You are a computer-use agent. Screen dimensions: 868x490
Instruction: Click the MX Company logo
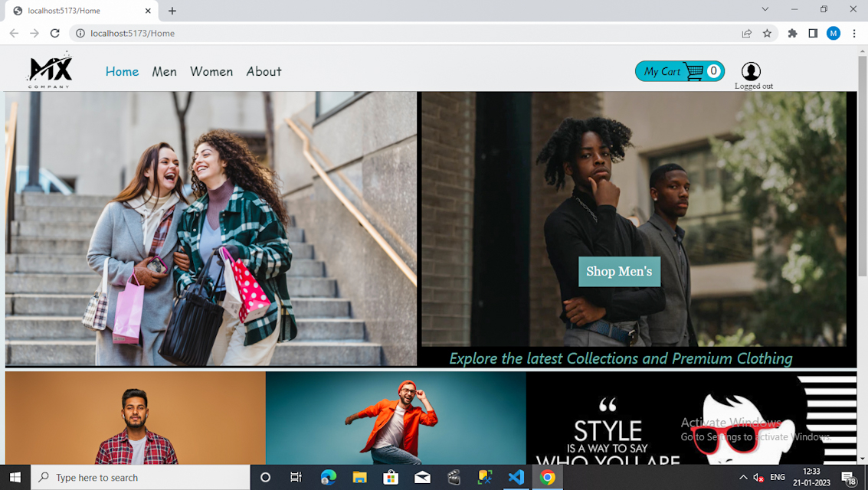pyautogui.click(x=50, y=70)
